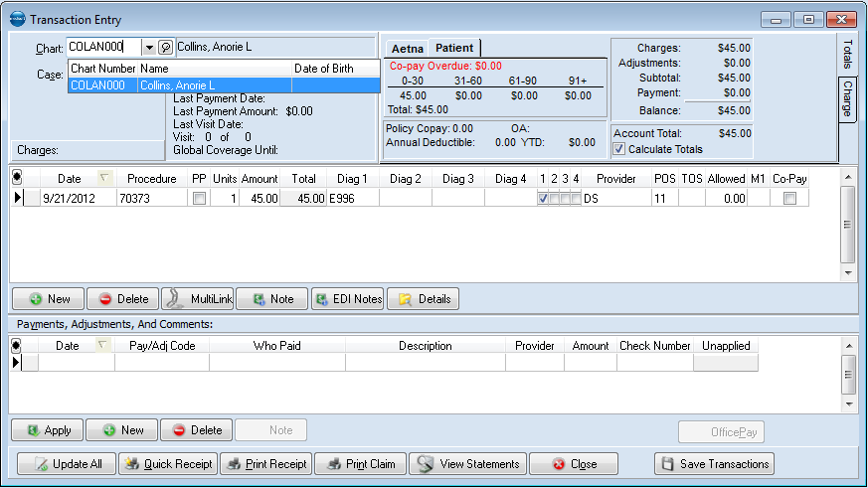Click the procedure cell 70373
Screen dimensions: 868x488
[152, 198]
